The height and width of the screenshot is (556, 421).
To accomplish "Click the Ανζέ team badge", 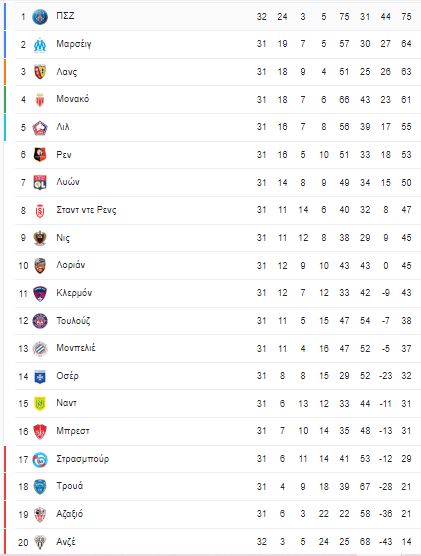I will pyautogui.click(x=40, y=542).
